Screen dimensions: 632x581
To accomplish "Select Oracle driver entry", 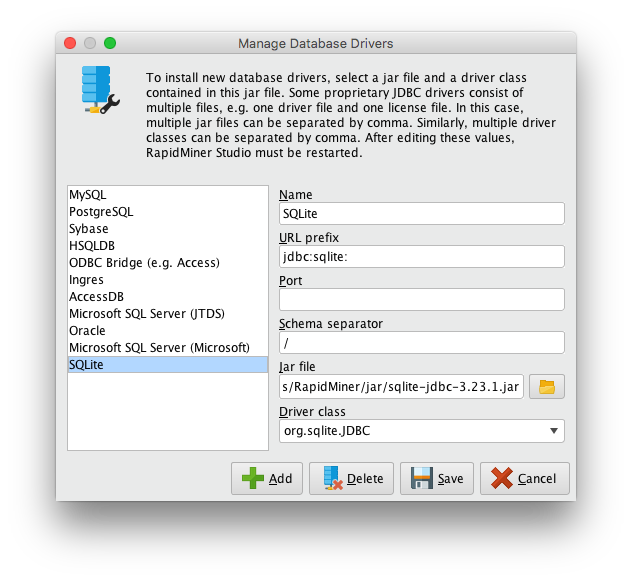I will click(x=87, y=331).
